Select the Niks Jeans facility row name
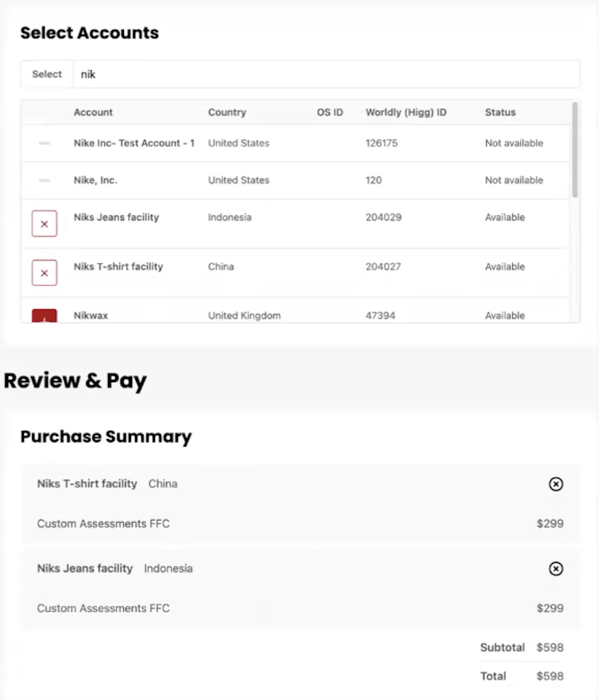Screen dimensions: 599x700 click(116, 217)
